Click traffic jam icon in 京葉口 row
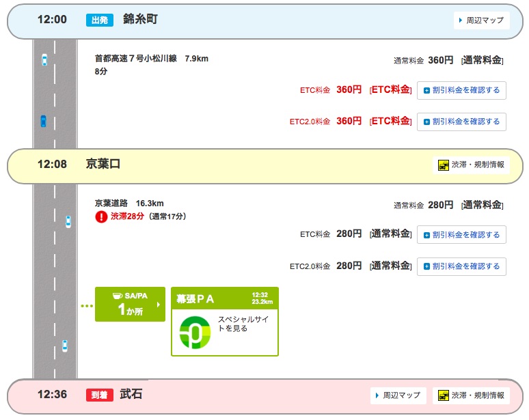 pyautogui.click(x=444, y=165)
